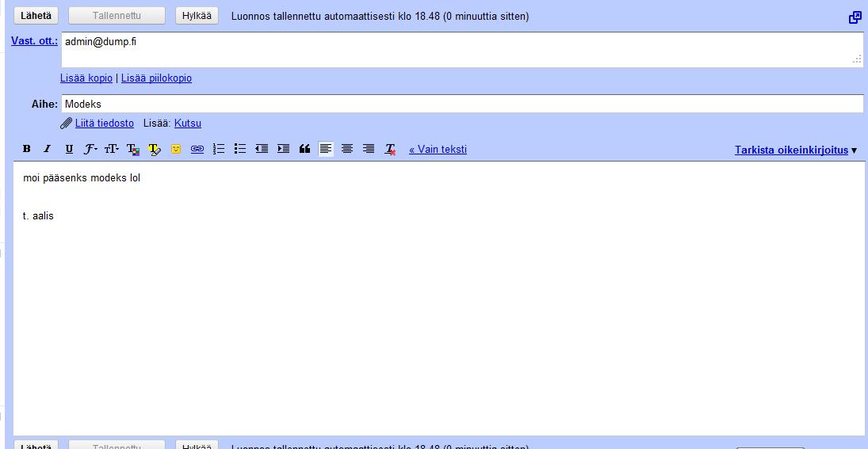Click the top Lähetä send button
Screen dimensions: 868x449
36,16
